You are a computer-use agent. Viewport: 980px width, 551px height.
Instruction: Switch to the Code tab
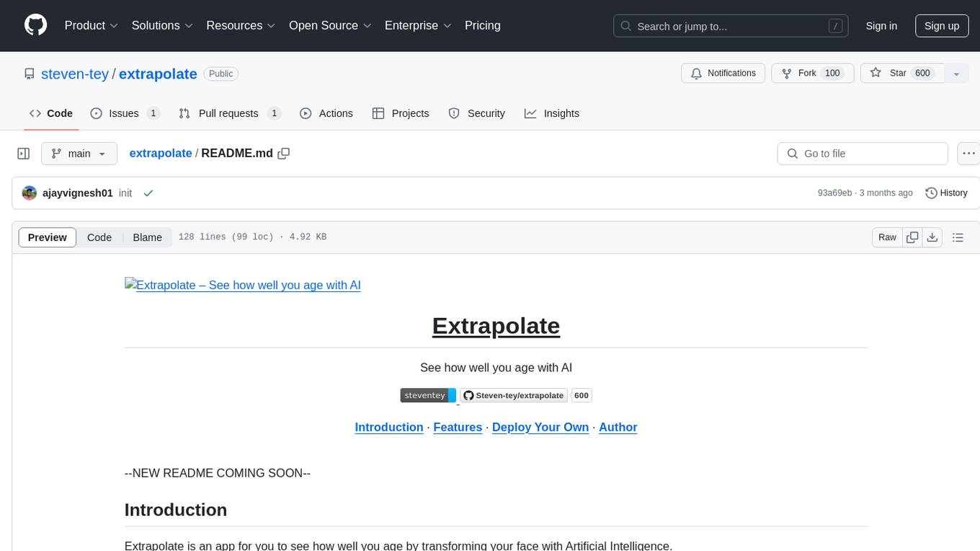pyautogui.click(x=51, y=113)
